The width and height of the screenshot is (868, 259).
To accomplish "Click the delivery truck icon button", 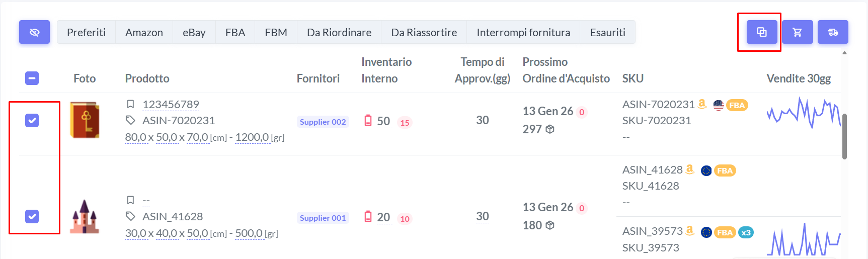I will coord(833,32).
